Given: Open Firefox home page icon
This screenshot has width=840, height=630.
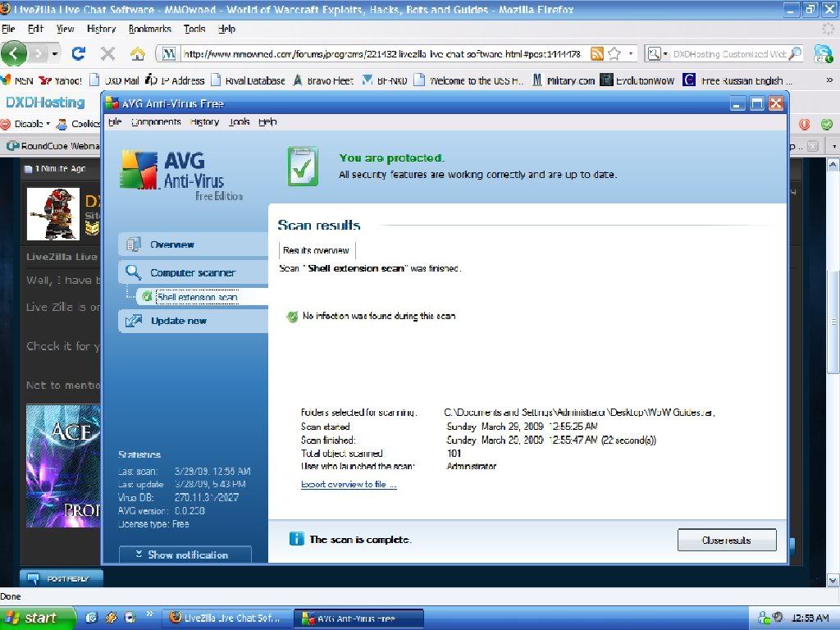Looking at the screenshot, I should (138, 53).
